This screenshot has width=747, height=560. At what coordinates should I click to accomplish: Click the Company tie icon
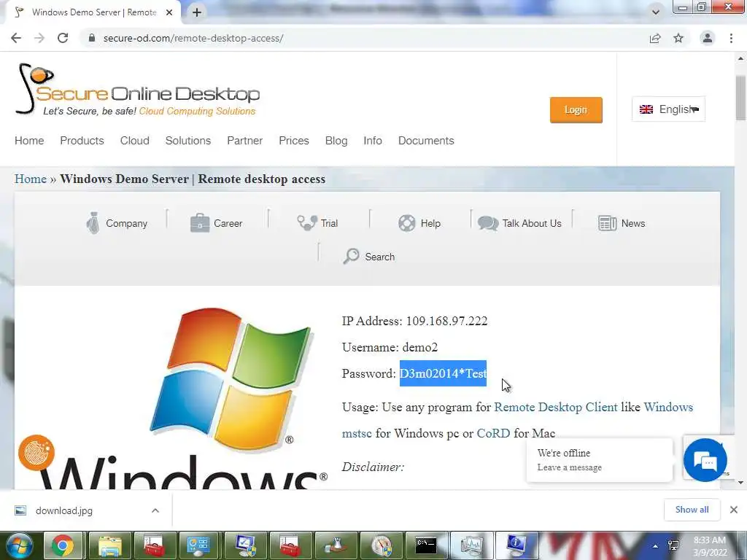93,223
